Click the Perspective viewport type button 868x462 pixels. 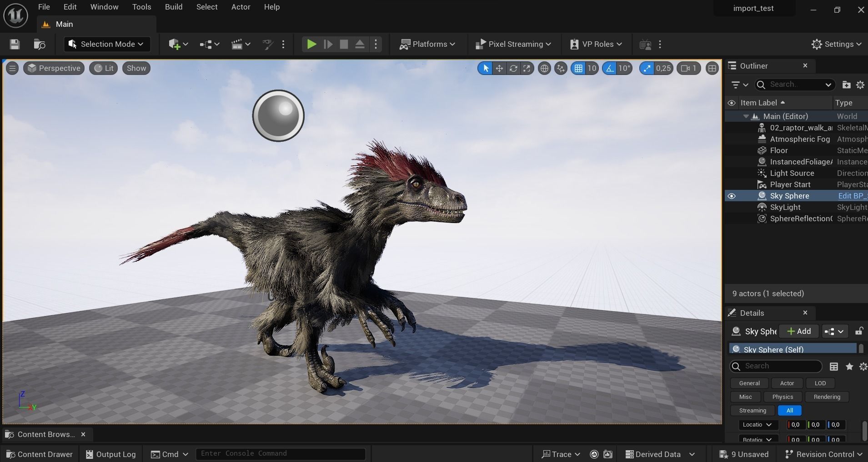54,68
